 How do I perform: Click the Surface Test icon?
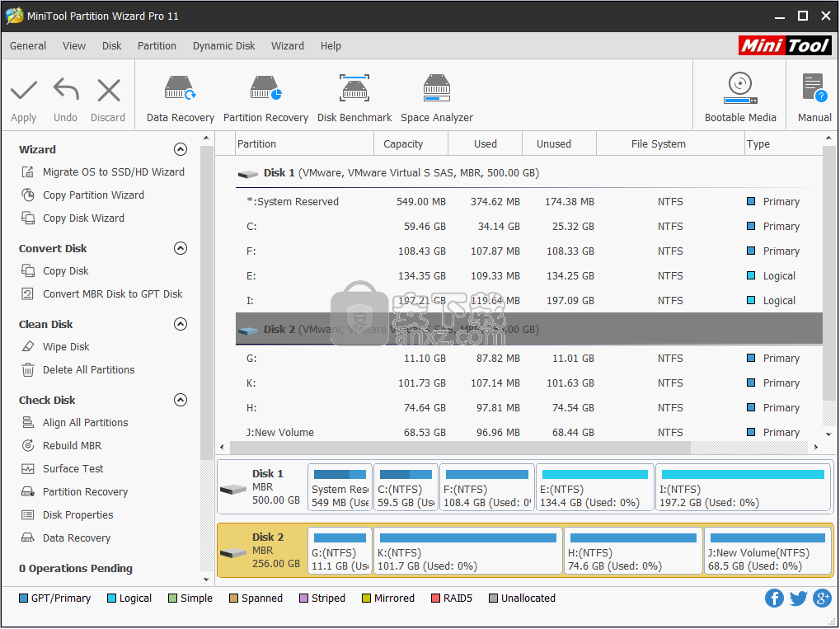28,469
